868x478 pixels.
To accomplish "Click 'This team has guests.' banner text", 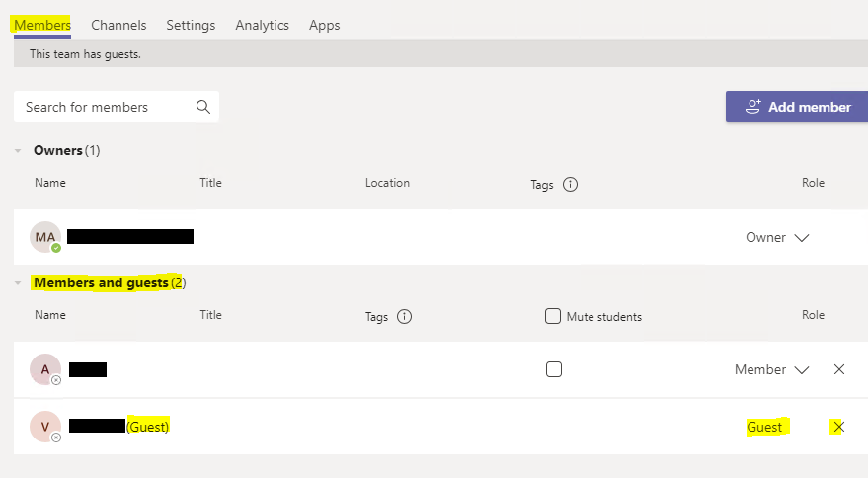I will (x=85, y=54).
